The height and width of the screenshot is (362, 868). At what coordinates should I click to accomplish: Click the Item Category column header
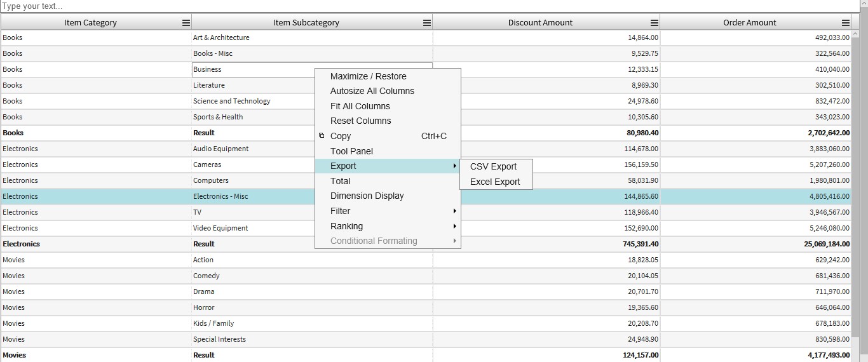click(x=90, y=23)
